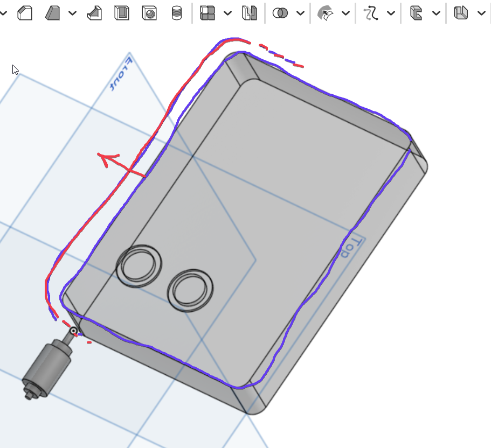
Task: Expand the curve tools dropdown
Action: point(391,13)
